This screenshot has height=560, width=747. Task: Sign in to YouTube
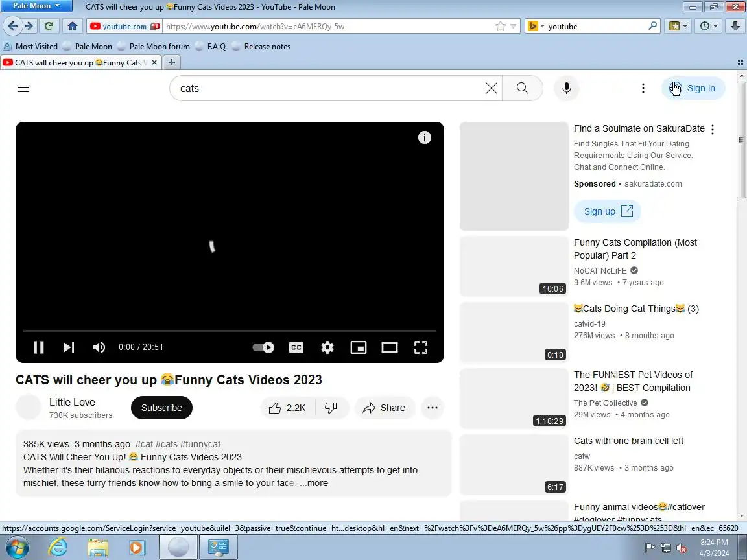pos(693,88)
